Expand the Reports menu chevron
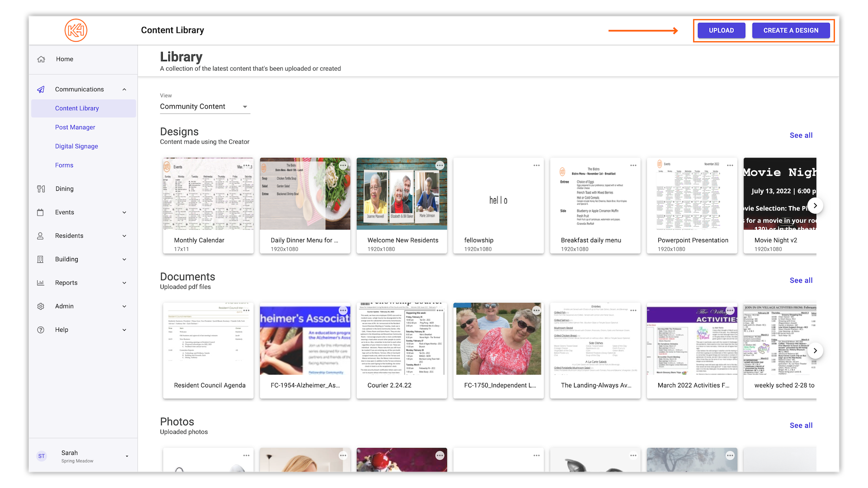This screenshot has height=488, width=868. pos(125,283)
